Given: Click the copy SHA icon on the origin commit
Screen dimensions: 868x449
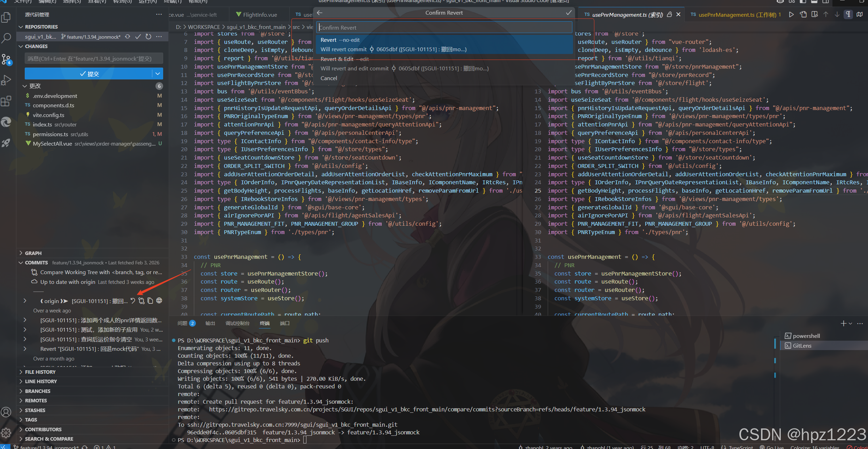Looking at the screenshot, I should point(150,301).
